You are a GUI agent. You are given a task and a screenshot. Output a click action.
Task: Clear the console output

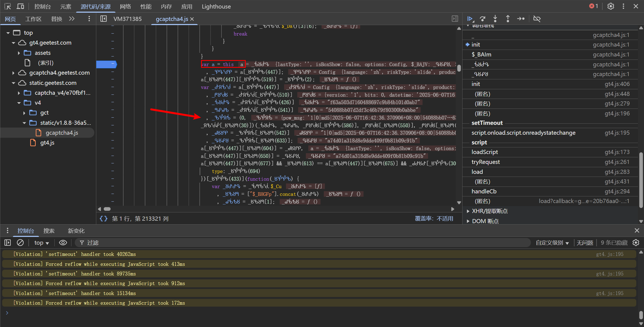(x=20, y=243)
